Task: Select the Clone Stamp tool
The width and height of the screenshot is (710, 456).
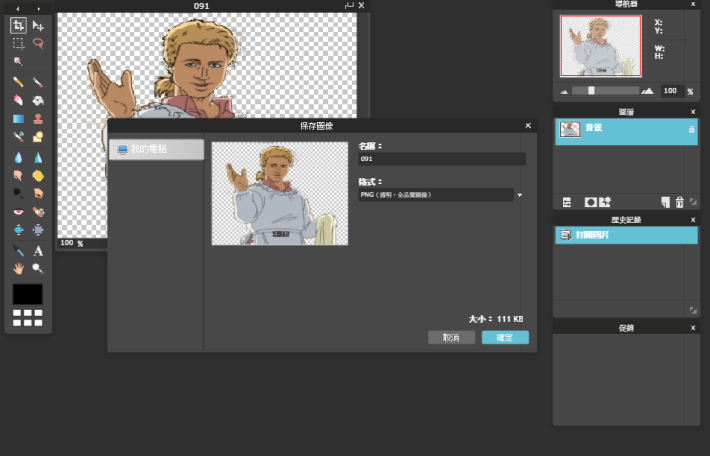Action: point(38,119)
